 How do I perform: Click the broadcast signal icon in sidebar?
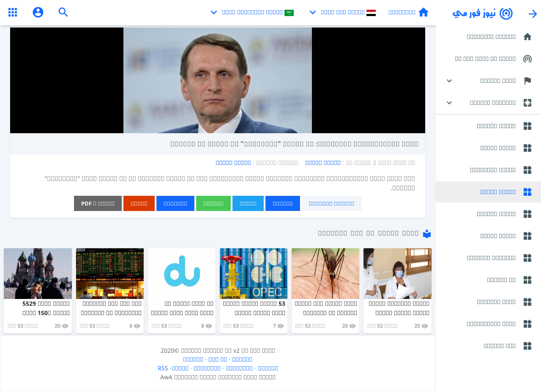coord(527,59)
